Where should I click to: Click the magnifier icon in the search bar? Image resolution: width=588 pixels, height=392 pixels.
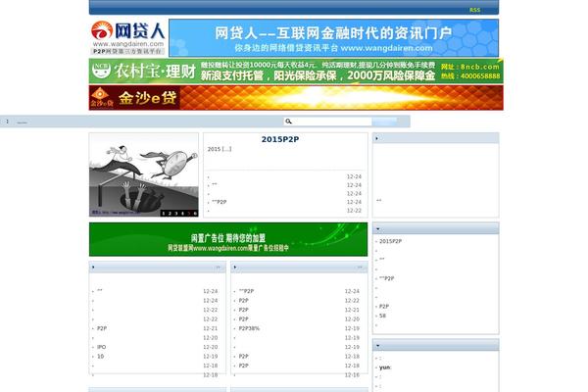[x=288, y=122]
